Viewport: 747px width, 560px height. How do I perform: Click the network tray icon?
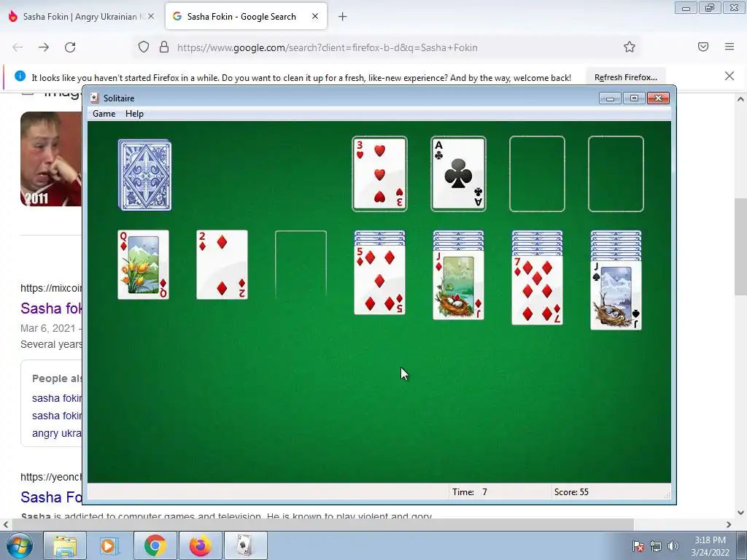(x=656, y=546)
